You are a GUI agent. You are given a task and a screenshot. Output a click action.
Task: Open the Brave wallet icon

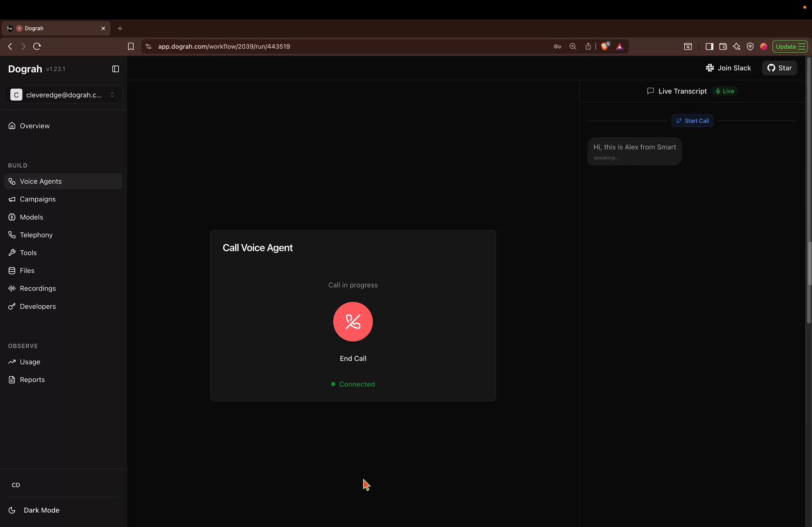point(723,46)
